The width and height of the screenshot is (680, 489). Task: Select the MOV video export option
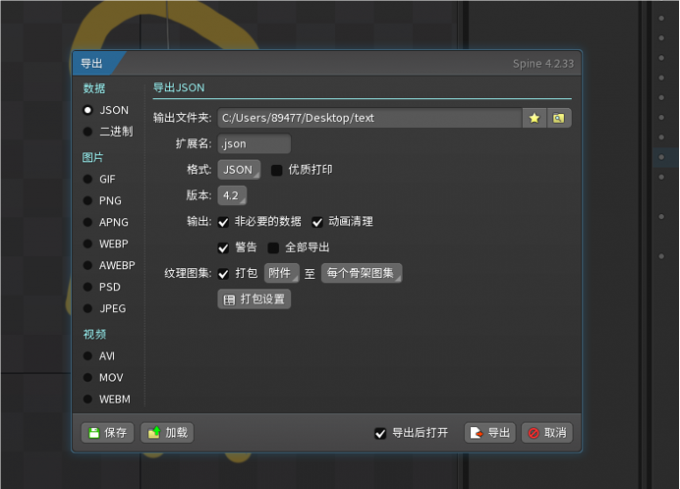tap(88, 378)
